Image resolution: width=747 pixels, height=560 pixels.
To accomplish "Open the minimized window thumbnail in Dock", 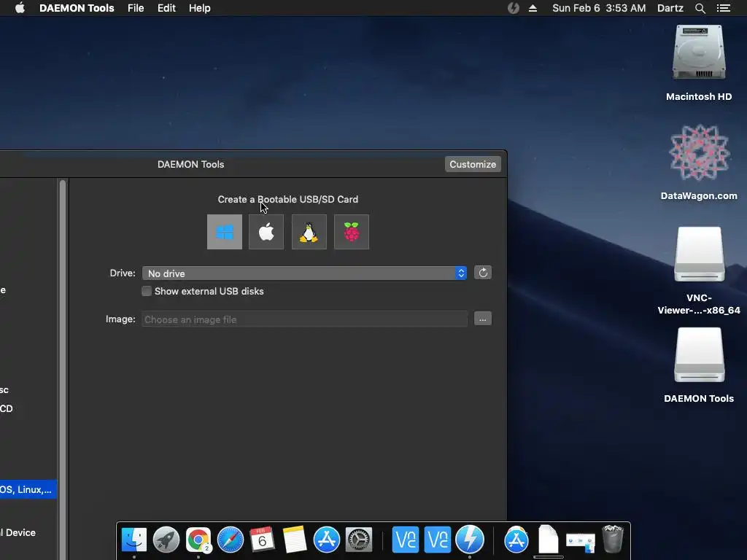I will coord(580,542).
